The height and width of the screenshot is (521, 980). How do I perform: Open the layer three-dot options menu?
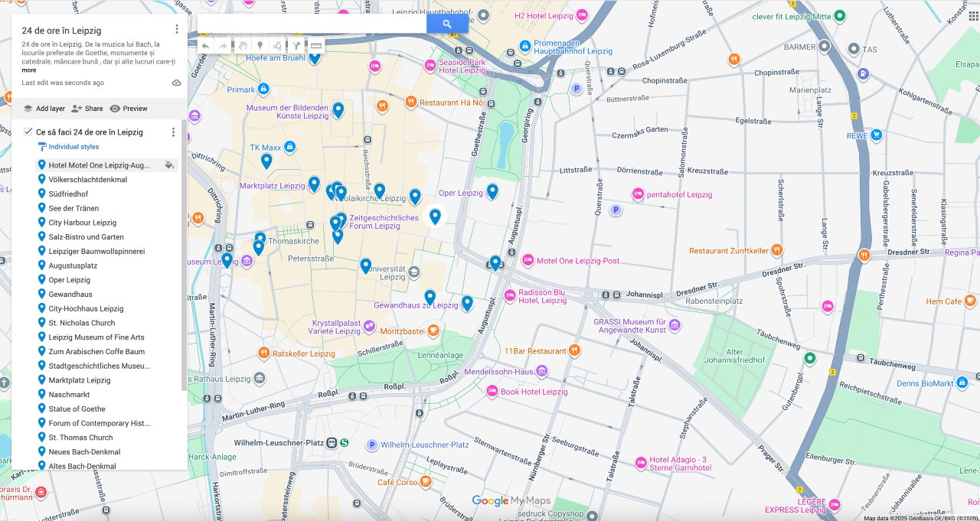173,132
